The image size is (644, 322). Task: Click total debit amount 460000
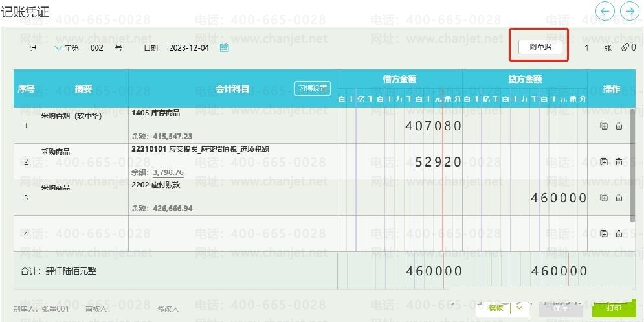(434, 271)
